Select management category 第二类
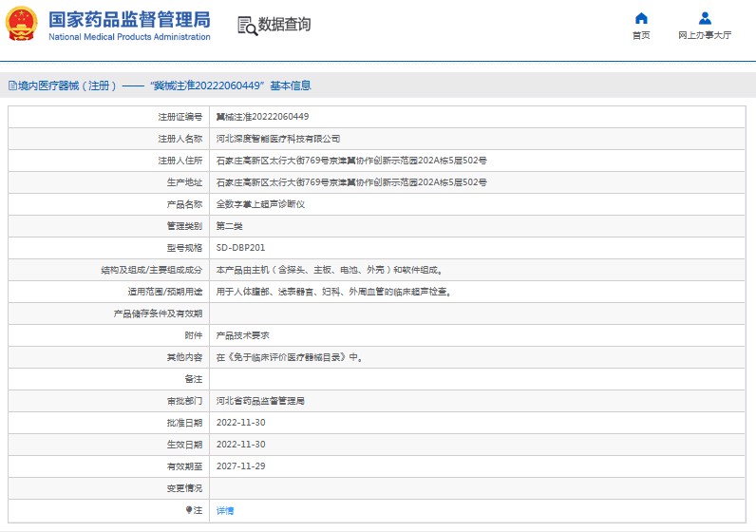Image resolution: width=756 pixels, height=532 pixels. (x=229, y=226)
